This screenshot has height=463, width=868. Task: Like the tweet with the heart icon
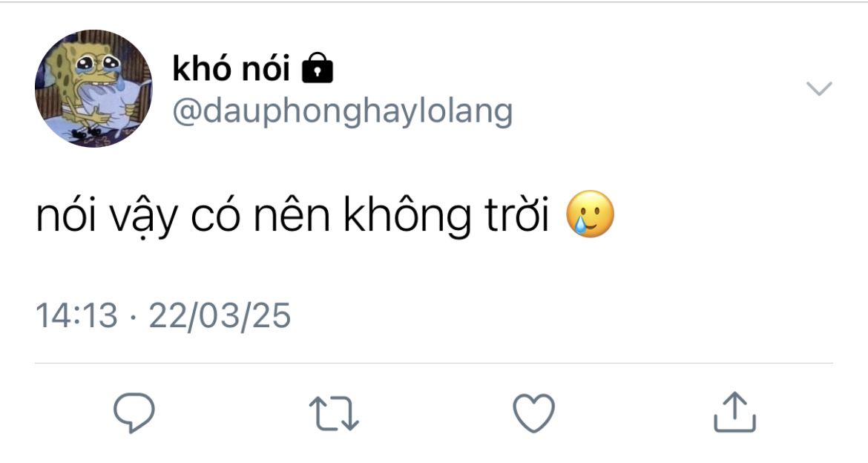pos(533,413)
